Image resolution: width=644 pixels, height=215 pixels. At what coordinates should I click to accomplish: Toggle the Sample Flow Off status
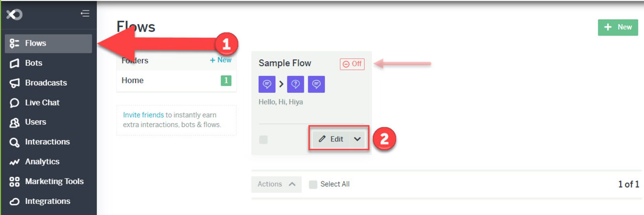pos(352,64)
